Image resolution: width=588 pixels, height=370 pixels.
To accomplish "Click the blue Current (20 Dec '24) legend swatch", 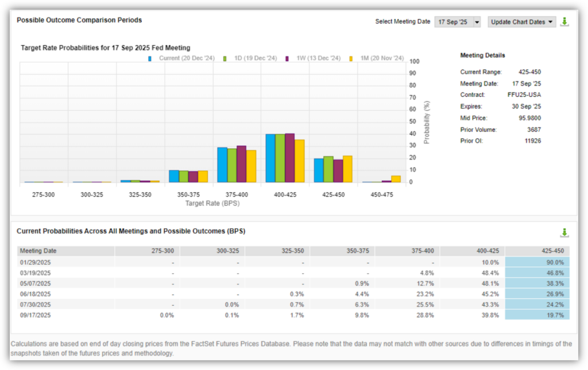I will (x=150, y=59).
